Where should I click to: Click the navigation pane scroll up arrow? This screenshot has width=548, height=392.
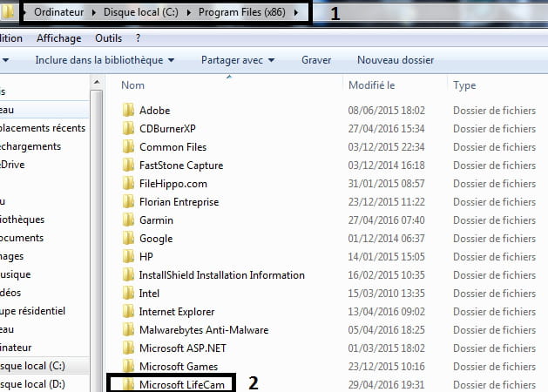coord(97,83)
